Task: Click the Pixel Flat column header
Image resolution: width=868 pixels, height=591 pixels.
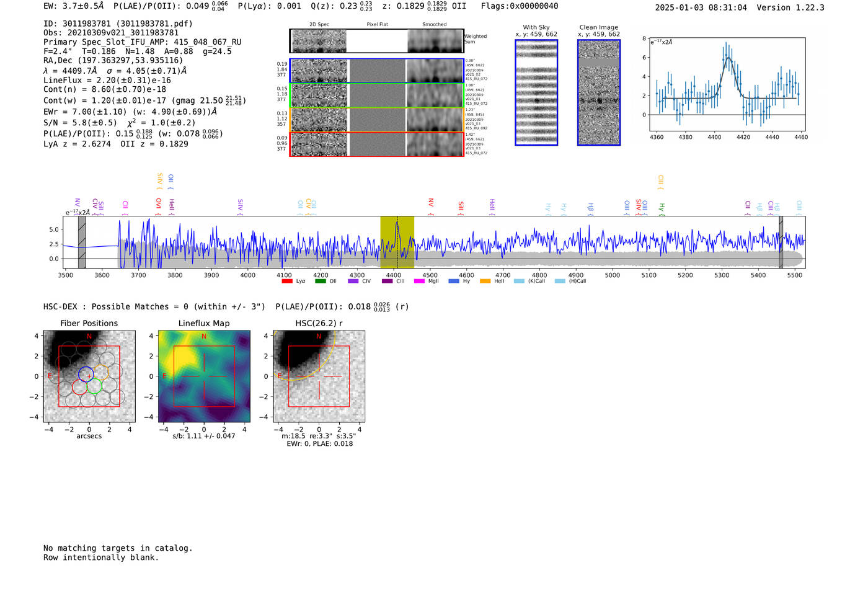Action: click(x=377, y=24)
